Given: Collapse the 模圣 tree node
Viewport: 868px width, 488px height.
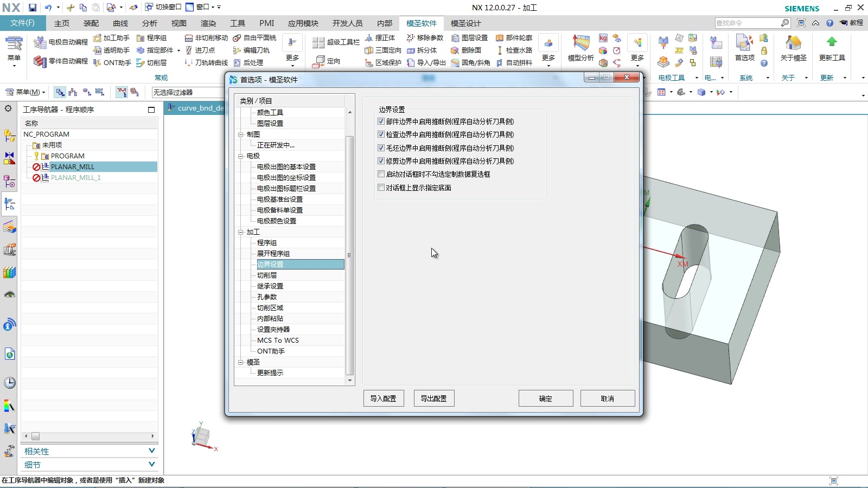Looking at the screenshot, I should pyautogui.click(x=241, y=362).
